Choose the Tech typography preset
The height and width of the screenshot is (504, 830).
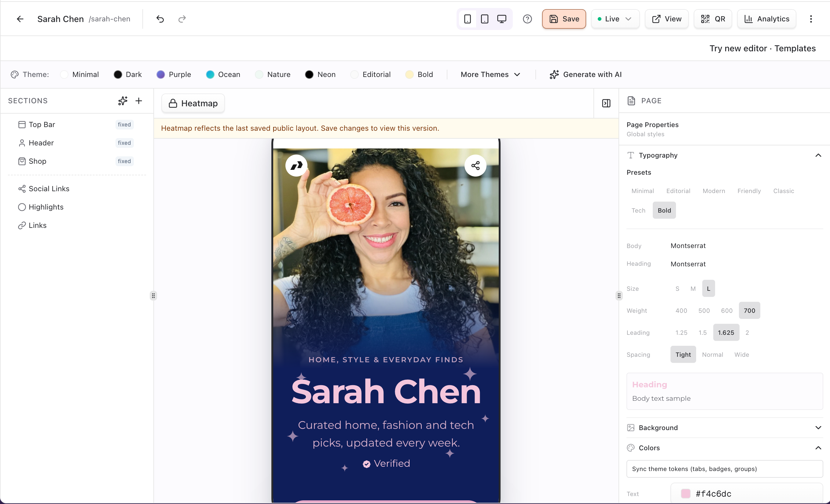coord(638,210)
